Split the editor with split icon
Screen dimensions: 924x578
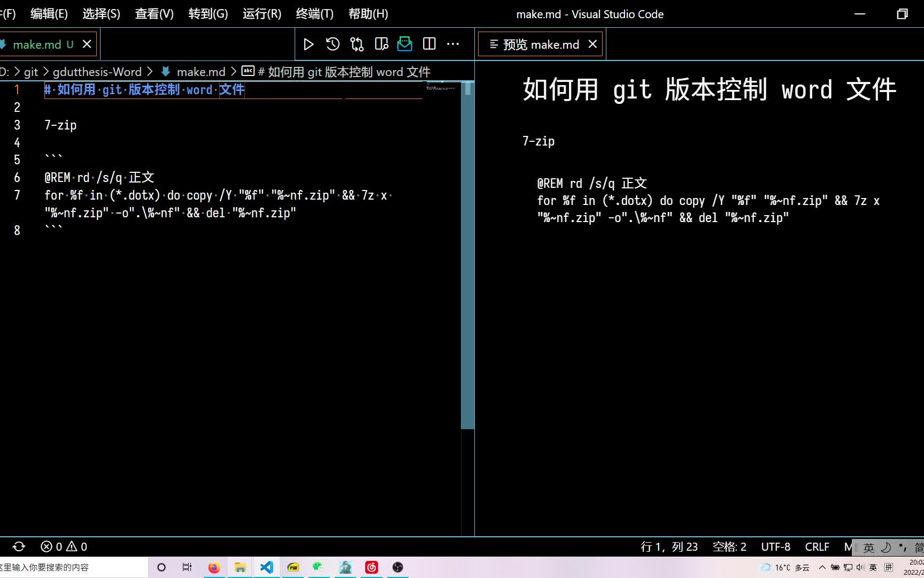click(429, 44)
